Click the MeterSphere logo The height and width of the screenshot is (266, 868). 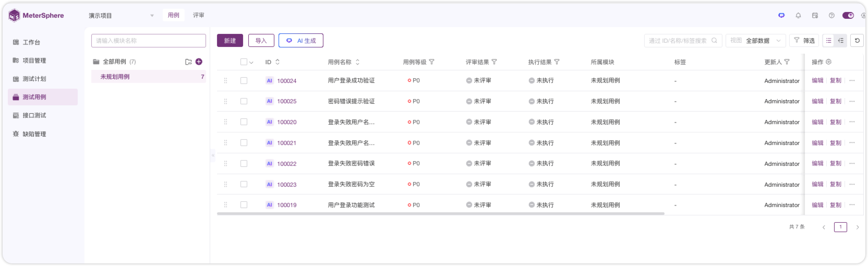tap(36, 16)
